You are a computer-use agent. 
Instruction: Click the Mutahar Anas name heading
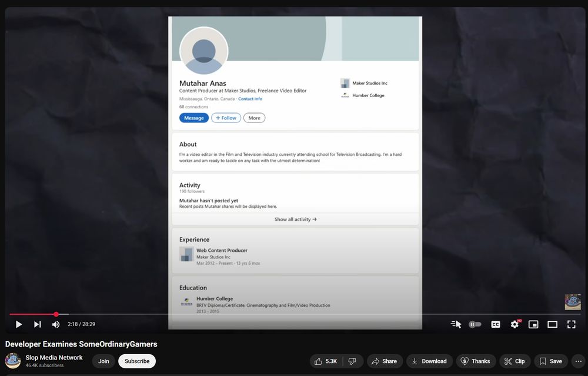point(202,84)
